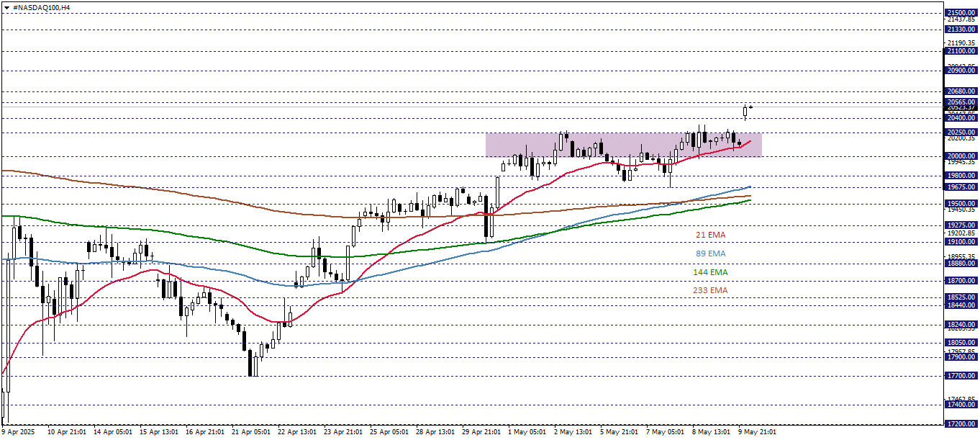The width and height of the screenshot is (980, 440).
Task: Click the 22 Apr 13:01 time label
Action: click(298, 432)
